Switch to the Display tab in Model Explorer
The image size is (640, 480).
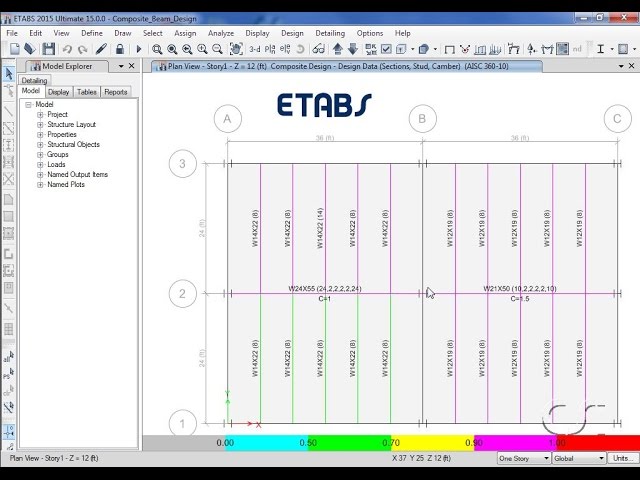(x=58, y=92)
